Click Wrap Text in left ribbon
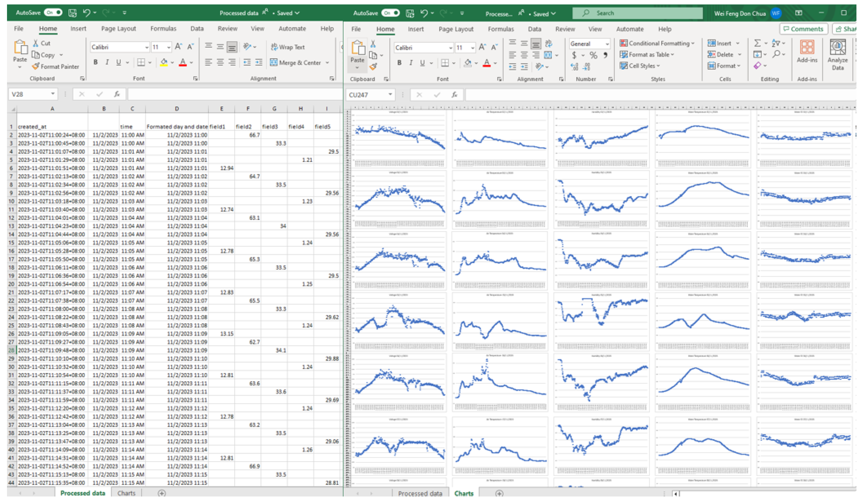865x504 pixels. pyautogui.click(x=287, y=47)
